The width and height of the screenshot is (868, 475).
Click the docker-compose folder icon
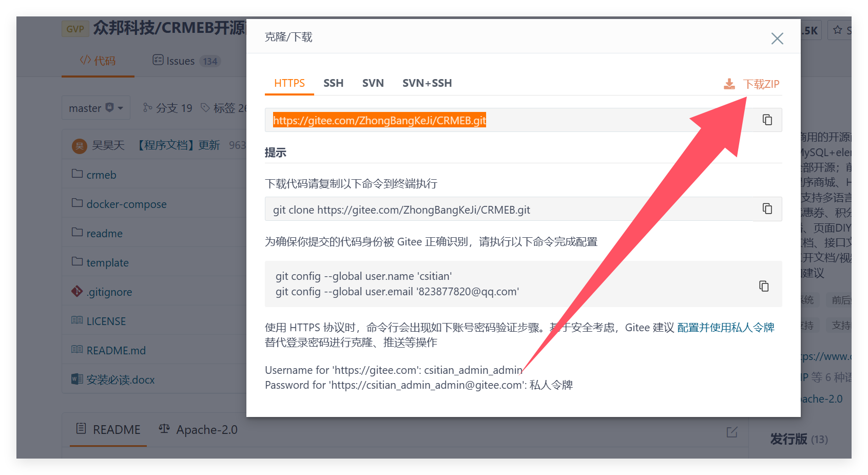tap(77, 203)
